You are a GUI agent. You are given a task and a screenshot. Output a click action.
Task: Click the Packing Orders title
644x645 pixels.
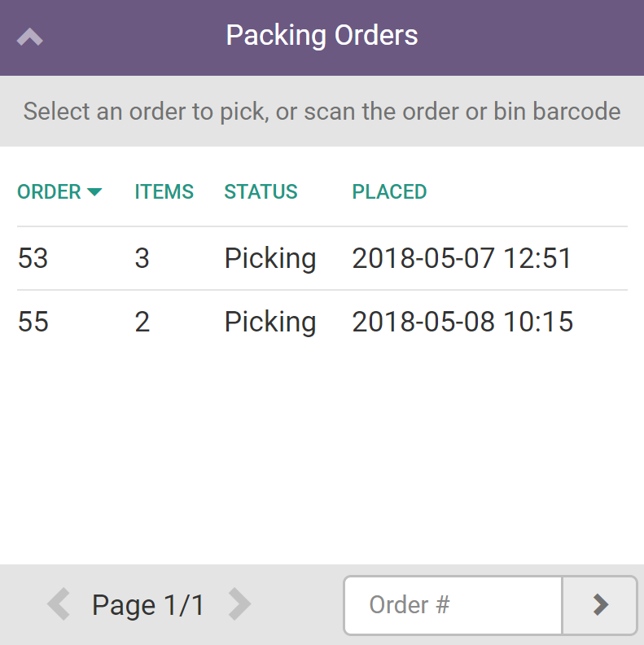click(x=322, y=36)
